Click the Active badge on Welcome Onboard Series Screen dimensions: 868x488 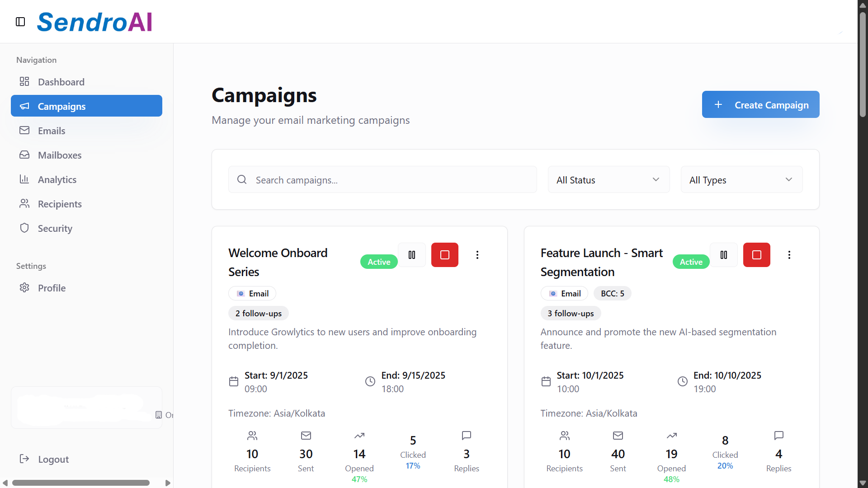point(379,262)
